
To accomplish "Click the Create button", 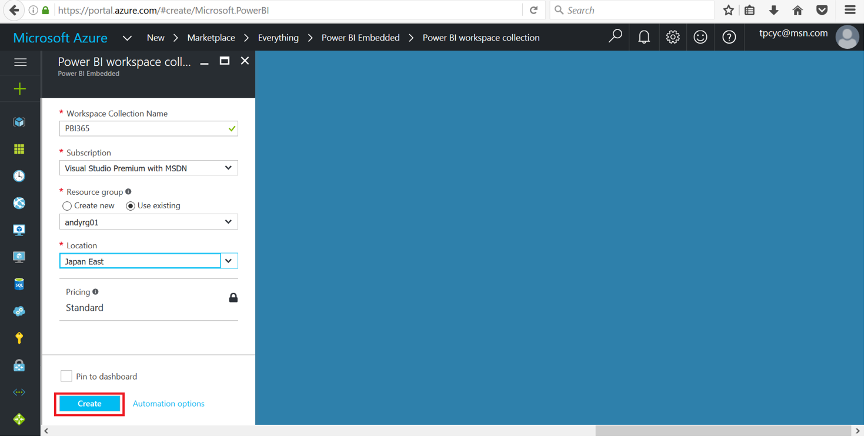I will [x=89, y=404].
